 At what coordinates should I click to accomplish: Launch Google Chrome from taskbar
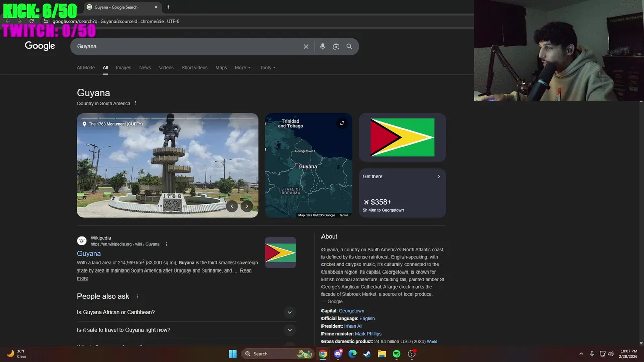323,354
